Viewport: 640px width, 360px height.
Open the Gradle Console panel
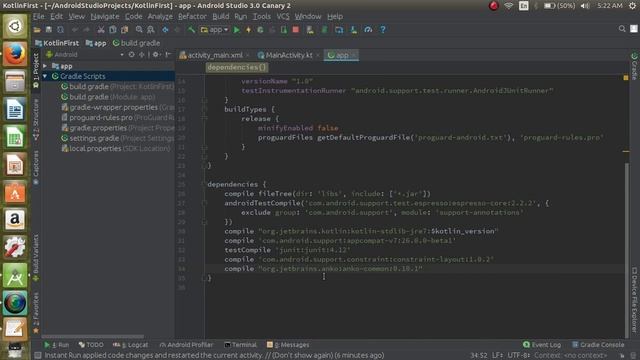click(598, 345)
